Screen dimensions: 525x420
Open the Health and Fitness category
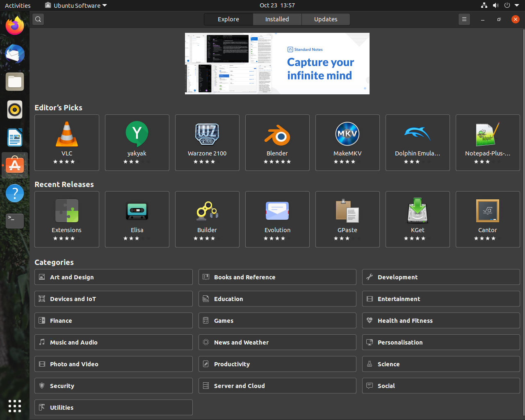pyautogui.click(x=441, y=320)
